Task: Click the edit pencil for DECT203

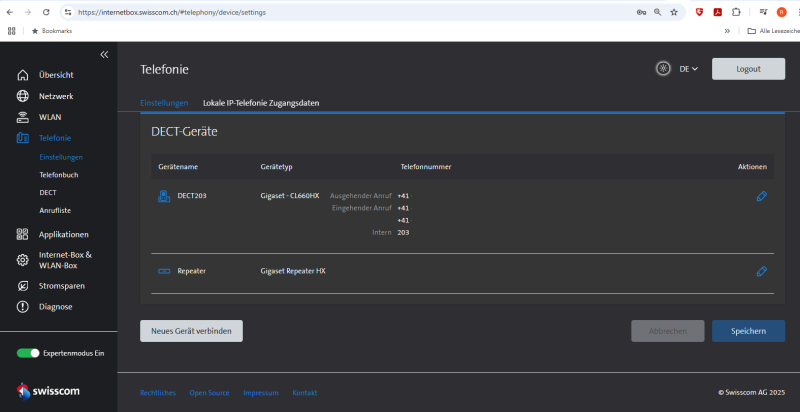Action: click(x=761, y=196)
